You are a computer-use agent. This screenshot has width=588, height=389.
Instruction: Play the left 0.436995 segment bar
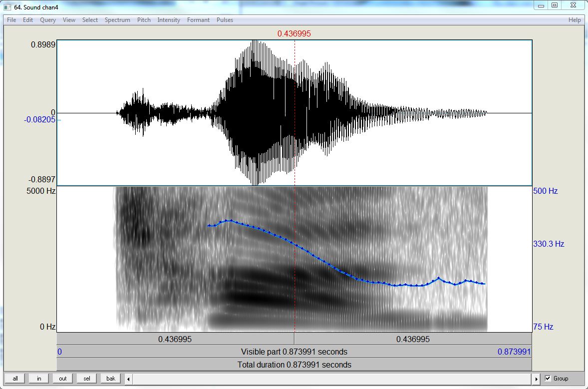(x=175, y=339)
